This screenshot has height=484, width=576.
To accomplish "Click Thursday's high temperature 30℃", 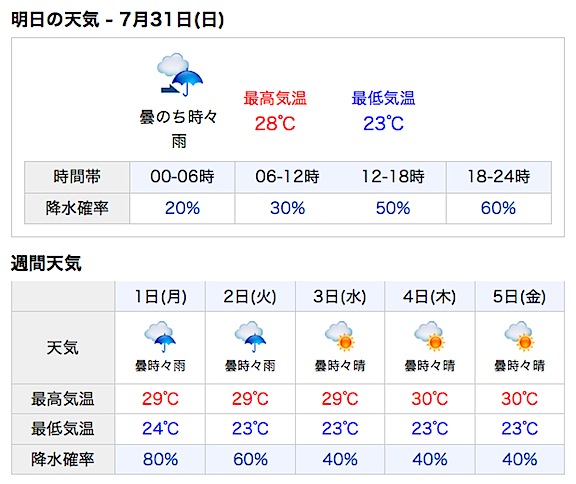I will 429,399.
